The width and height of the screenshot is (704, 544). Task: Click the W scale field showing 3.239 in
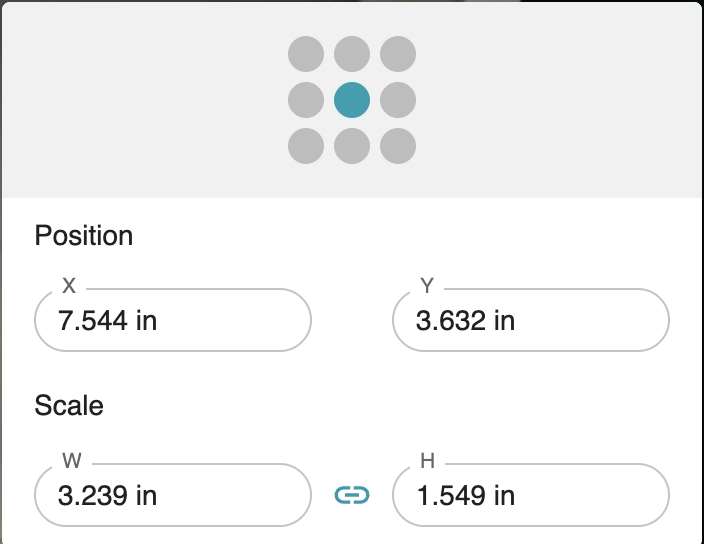tap(173, 495)
